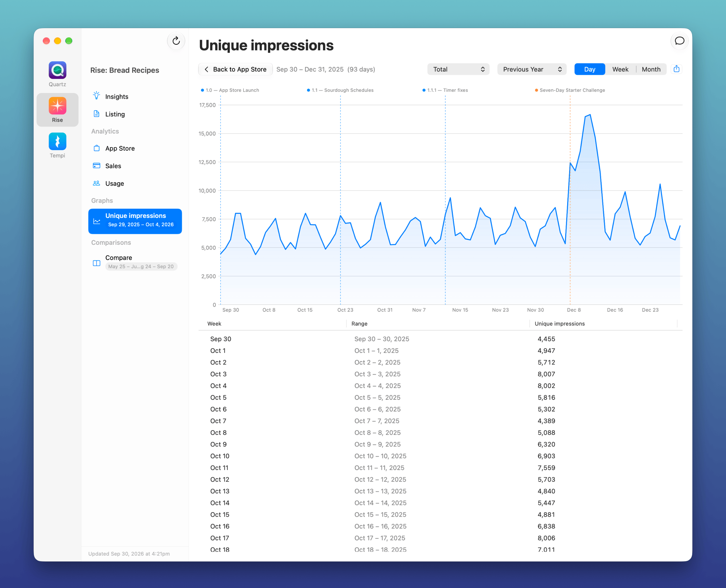Open the feedback speech bubble icon

pyautogui.click(x=679, y=41)
